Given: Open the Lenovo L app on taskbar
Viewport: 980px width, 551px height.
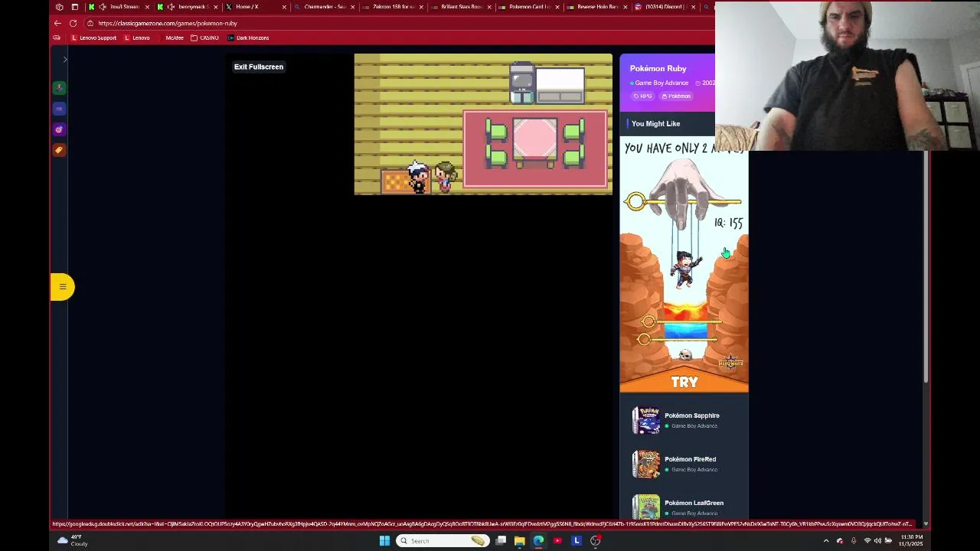Looking at the screenshot, I should (x=577, y=541).
